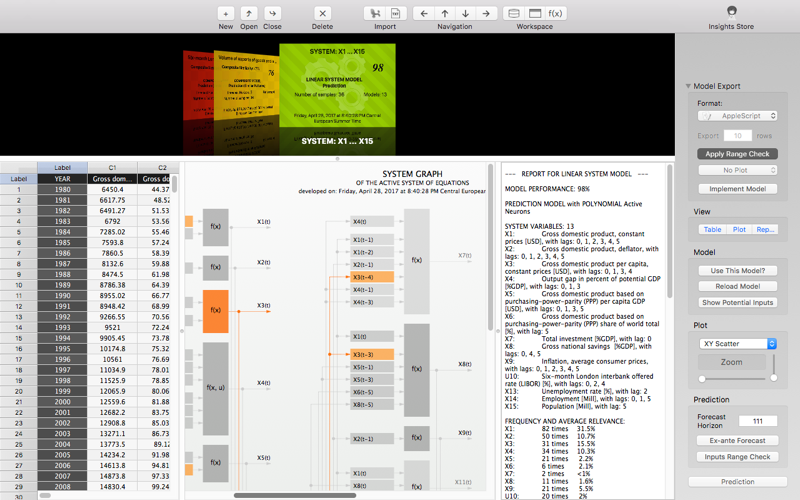The image size is (800, 500).
Task: Open the No Plot dropdown
Action: (x=737, y=170)
